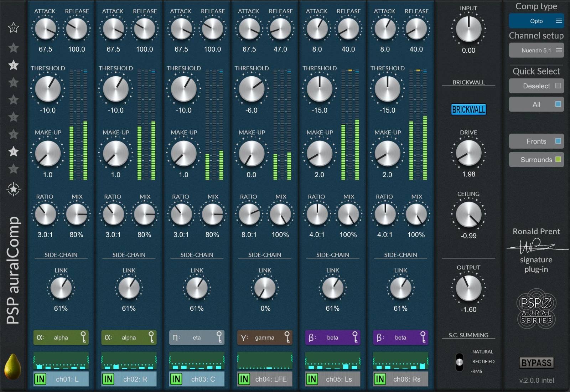The height and width of the screenshot is (392, 570).
Task: Select preset star 5 in the sidebar
Action: point(14,117)
